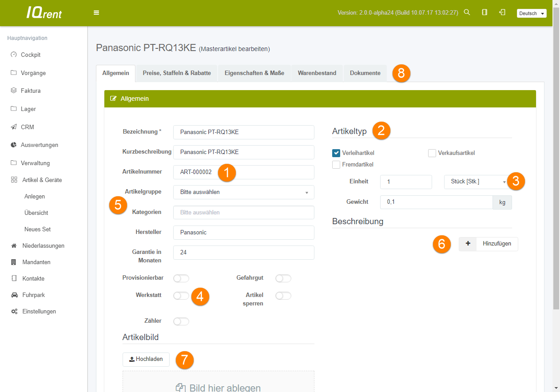This screenshot has height=392, width=560.
Task: Click the contacts book icon in header
Action: tap(485, 12)
